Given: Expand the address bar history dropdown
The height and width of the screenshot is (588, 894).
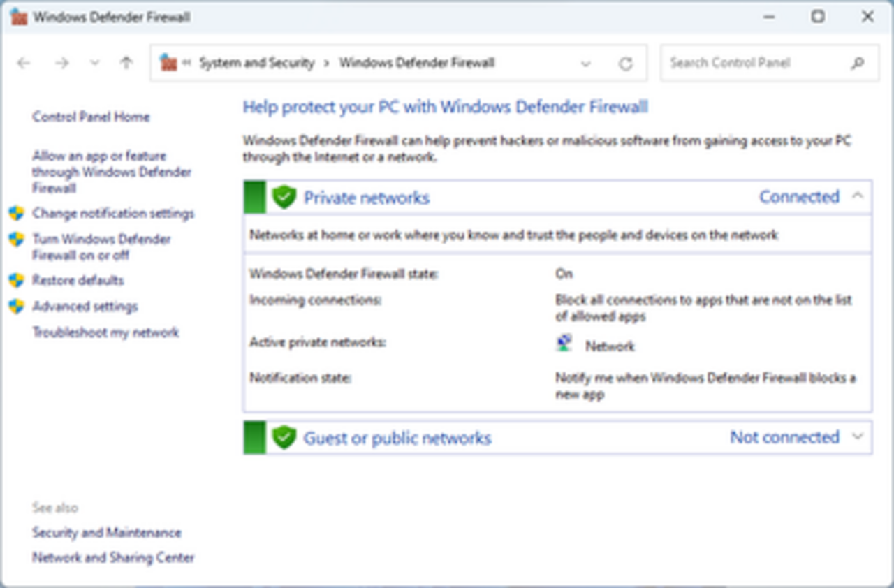Looking at the screenshot, I should 586,64.
